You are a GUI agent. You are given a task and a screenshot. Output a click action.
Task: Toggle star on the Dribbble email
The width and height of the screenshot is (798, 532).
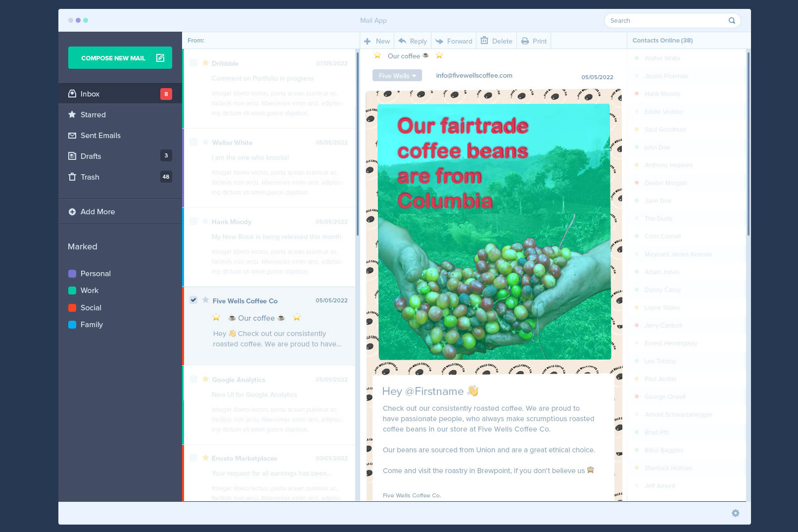point(205,63)
